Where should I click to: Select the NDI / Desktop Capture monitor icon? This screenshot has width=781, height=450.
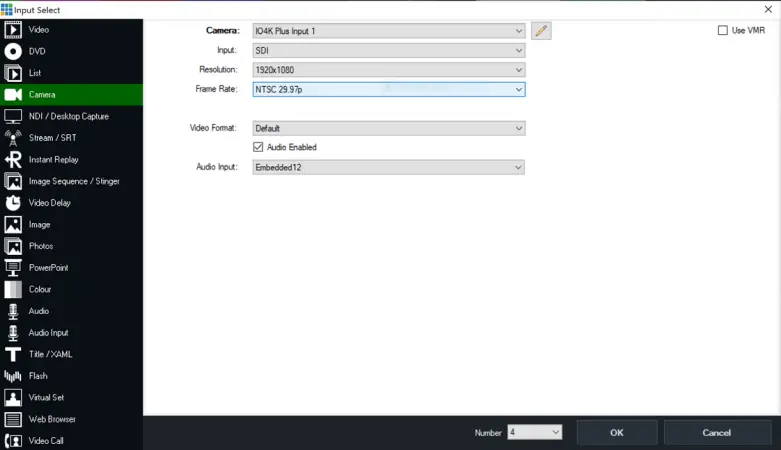pos(13,117)
